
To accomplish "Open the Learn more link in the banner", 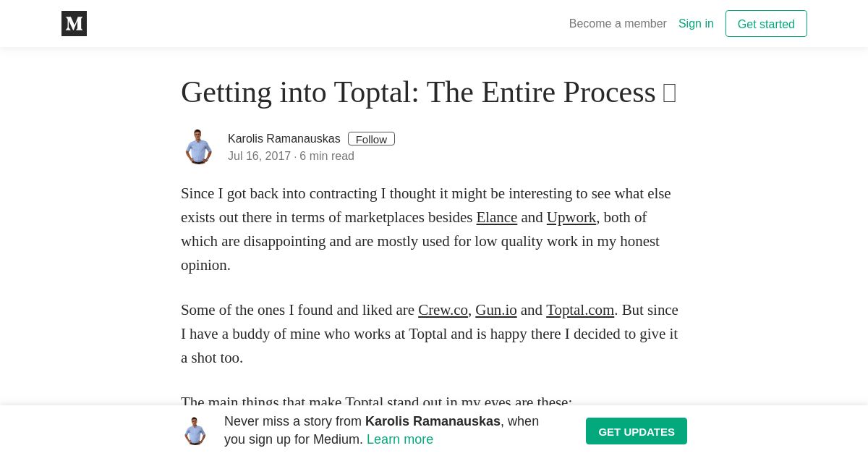I will coord(400,439).
